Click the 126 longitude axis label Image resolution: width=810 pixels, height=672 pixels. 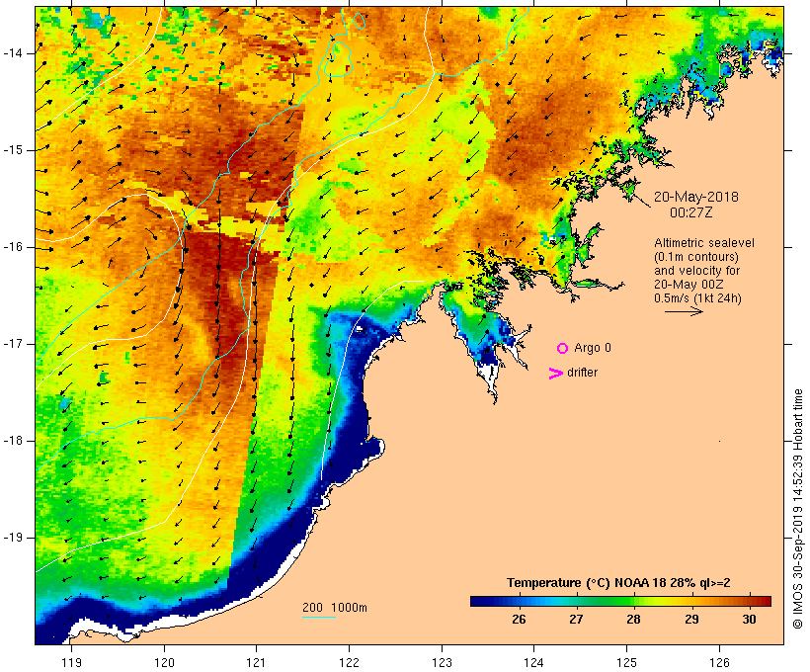coord(719,663)
